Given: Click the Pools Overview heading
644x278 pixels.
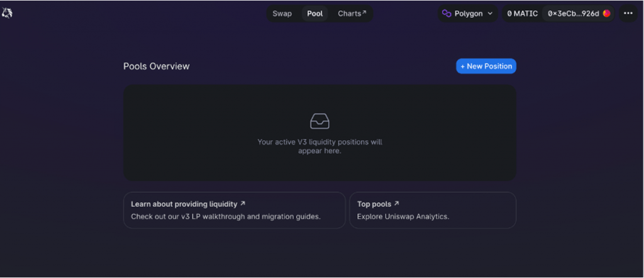Looking at the screenshot, I should coord(156,66).
